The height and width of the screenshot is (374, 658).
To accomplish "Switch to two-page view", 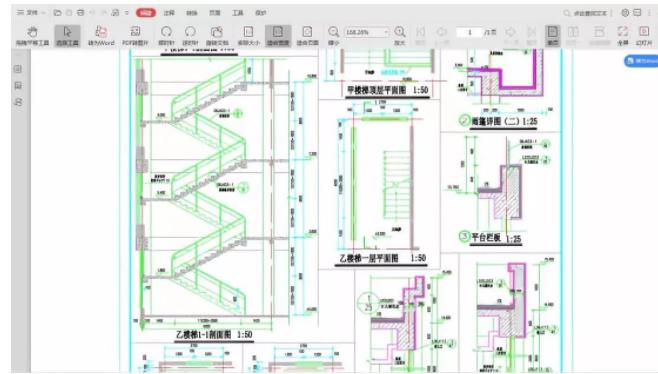I will (x=573, y=36).
